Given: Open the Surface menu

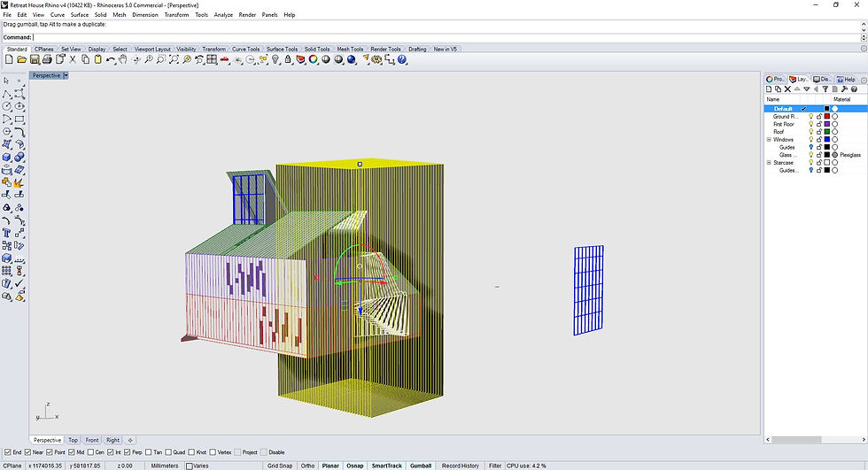Looking at the screenshot, I should click(79, 15).
